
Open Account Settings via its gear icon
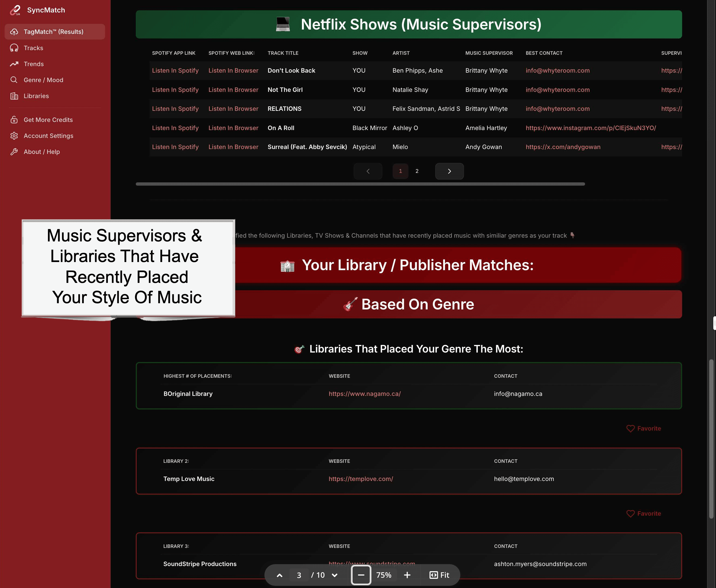point(14,136)
